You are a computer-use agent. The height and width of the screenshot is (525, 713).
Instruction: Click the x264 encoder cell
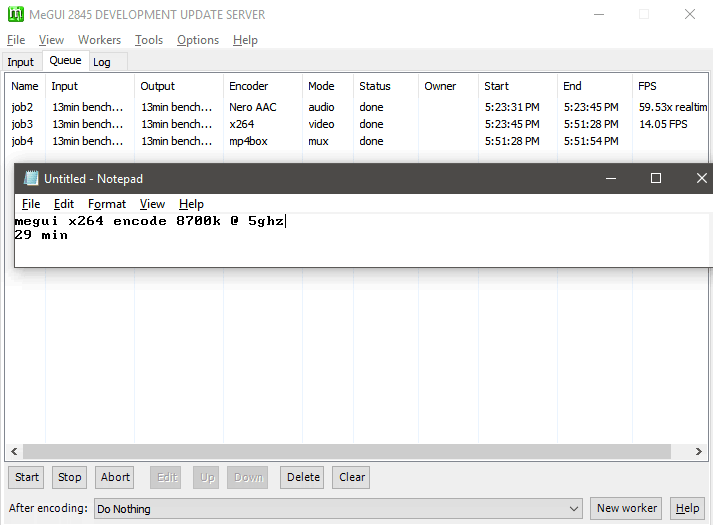(241, 124)
